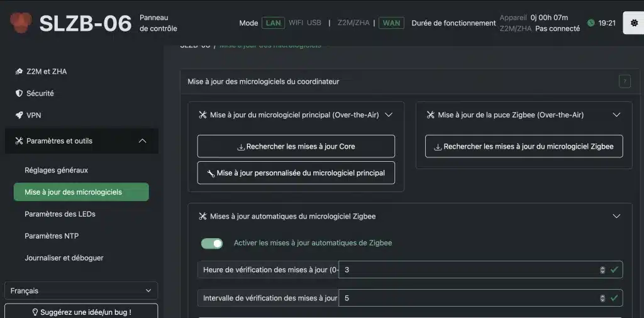The width and height of the screenshot is (644, 318).
Task: Select the WAN mode indicator
Action: pos(391,23)
